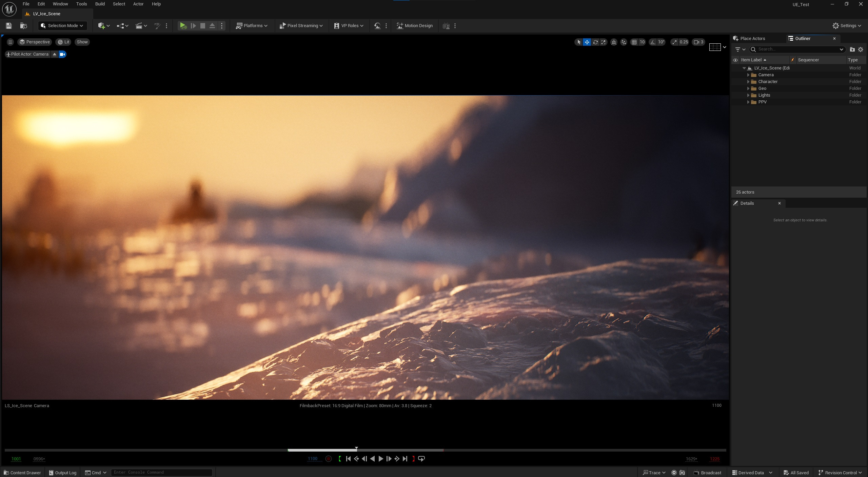868x477 pixels.
Task: Open viewport layout grid options
Action: click(x=718, y=47)
